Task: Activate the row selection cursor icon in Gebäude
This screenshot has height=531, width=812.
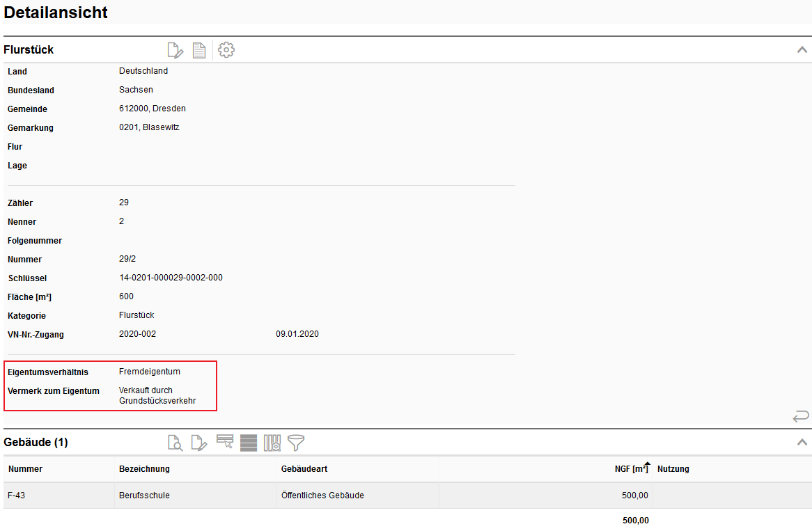Action: [x=224, y=443]
